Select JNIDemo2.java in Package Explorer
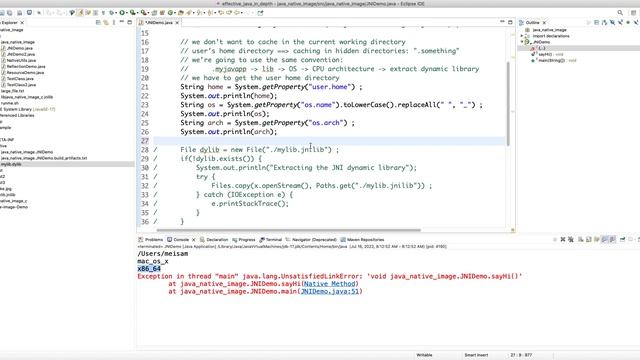 point(21,54)
